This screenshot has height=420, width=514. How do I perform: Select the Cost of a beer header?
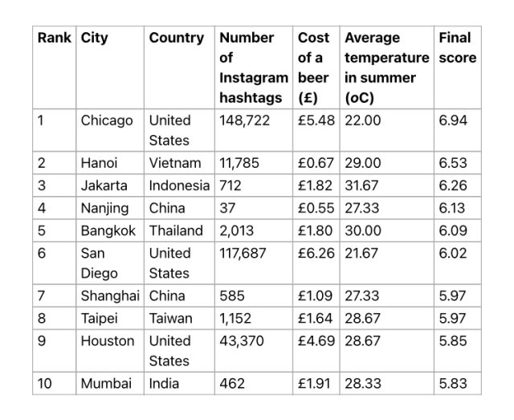pyautogui.click(x=313, y=67)
